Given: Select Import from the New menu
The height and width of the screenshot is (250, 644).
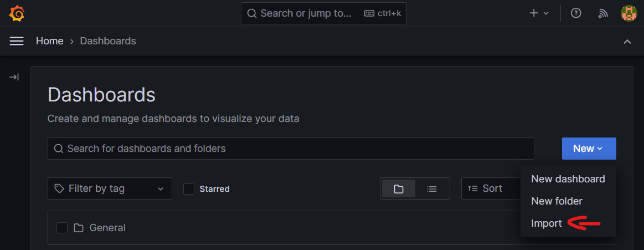Looking at the screenshot, I should [547, 223].
